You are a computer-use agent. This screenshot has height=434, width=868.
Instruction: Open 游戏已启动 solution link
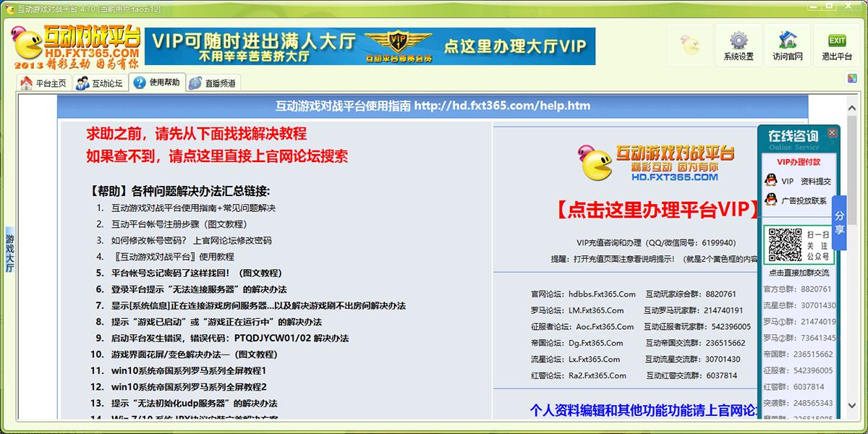pyautogui.click(x=216, y=322)
